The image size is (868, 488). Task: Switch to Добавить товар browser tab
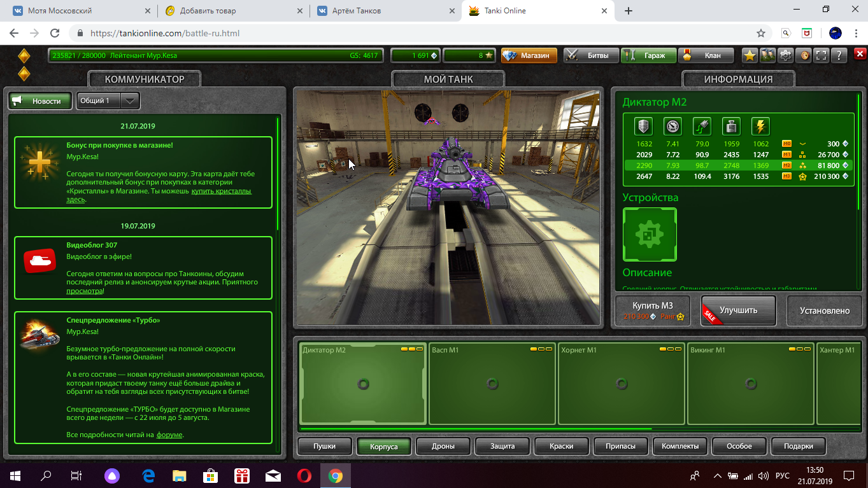(234, 11)
